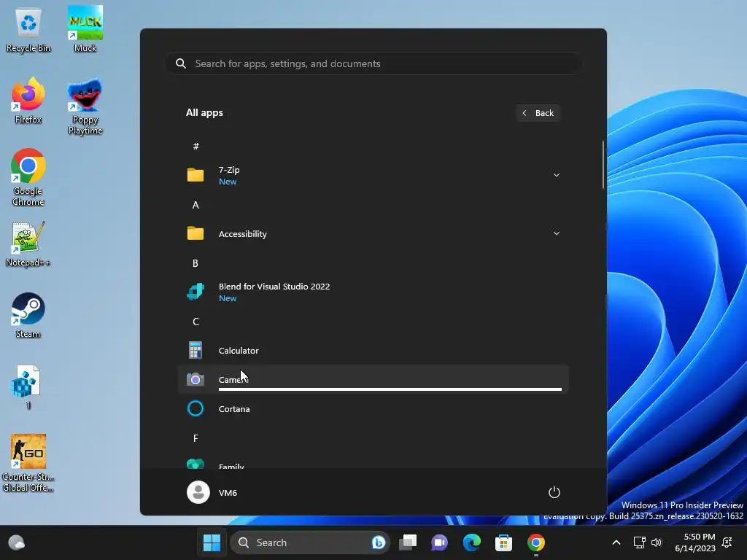Open the clock and date flyout
The width and height of the screenshot is (747, 560).
tap(694, 542)
